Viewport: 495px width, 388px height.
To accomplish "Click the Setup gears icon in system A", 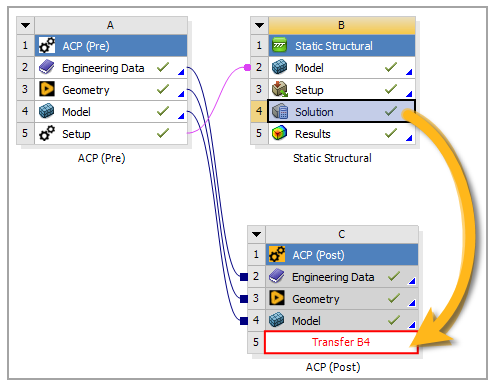I will point(46,133).
